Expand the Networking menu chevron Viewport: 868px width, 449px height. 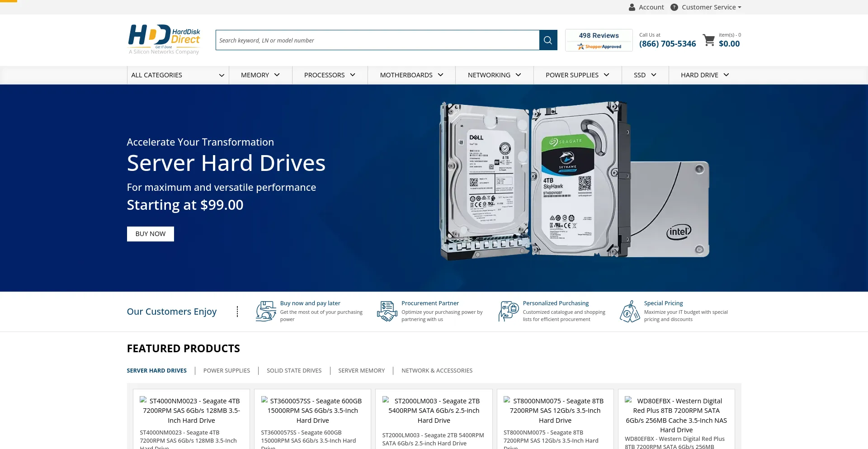(519, 75)
